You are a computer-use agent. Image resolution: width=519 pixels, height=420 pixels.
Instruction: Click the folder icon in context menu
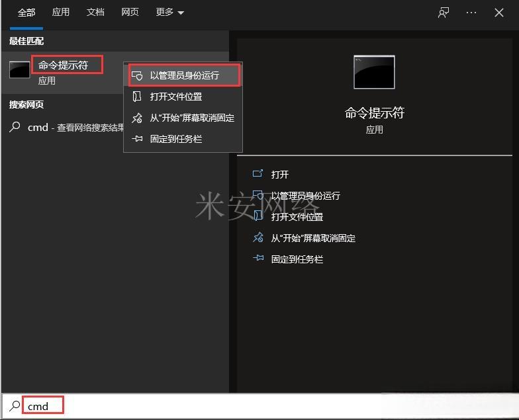pyautogui.click(x=136, y=97)
